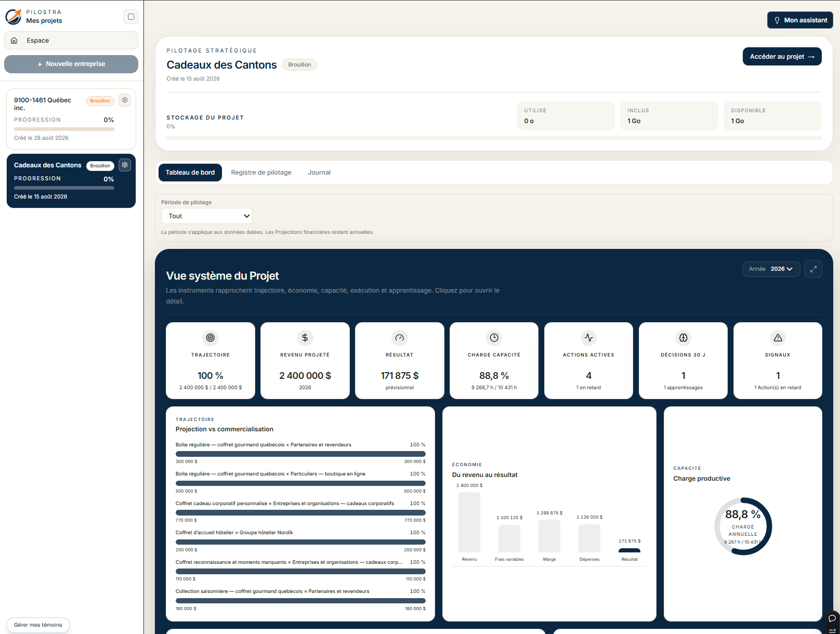The image size is (840, 634).
Task: Click the Dépenses bar in the chart
Action: coord(589,538)
